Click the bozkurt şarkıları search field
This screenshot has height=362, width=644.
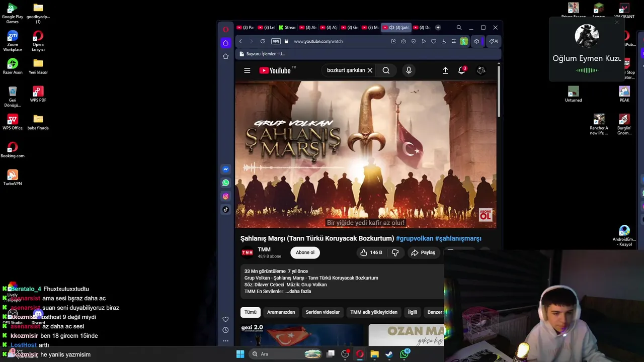click(346, 70)
